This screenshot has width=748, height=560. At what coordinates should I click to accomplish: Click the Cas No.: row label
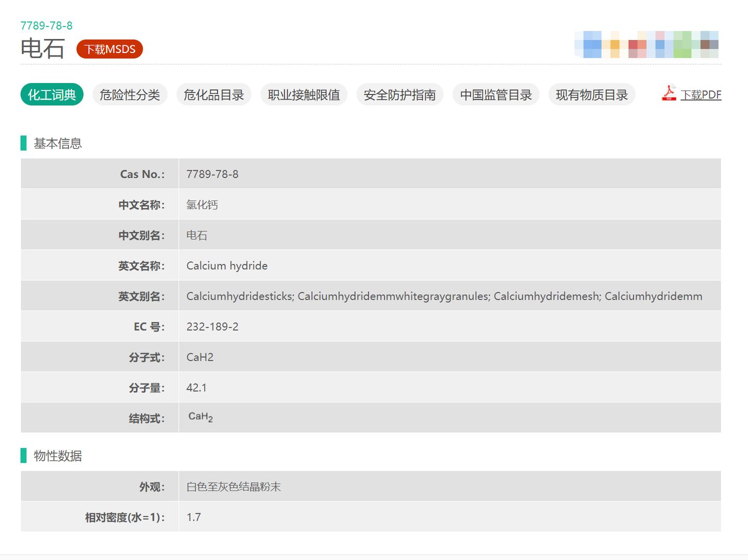click(x=142, y=174)
